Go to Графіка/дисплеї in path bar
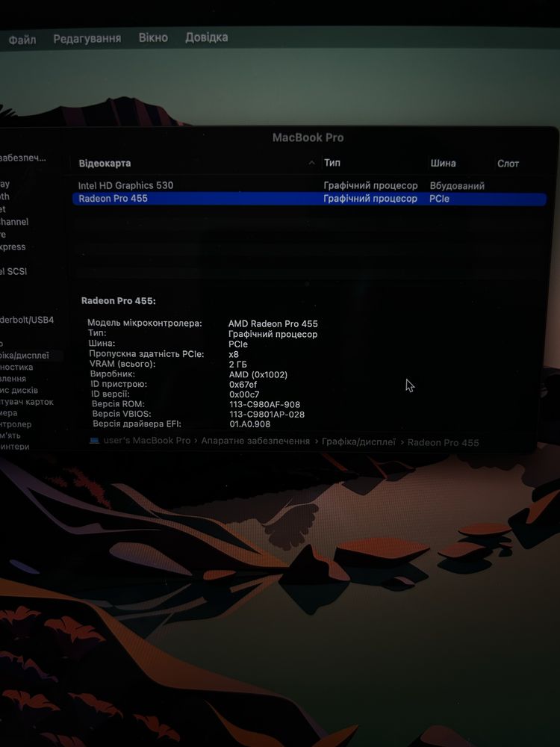The width and height of the screenshot is (560, 747). pyautogui.click(x=358, y=442)
